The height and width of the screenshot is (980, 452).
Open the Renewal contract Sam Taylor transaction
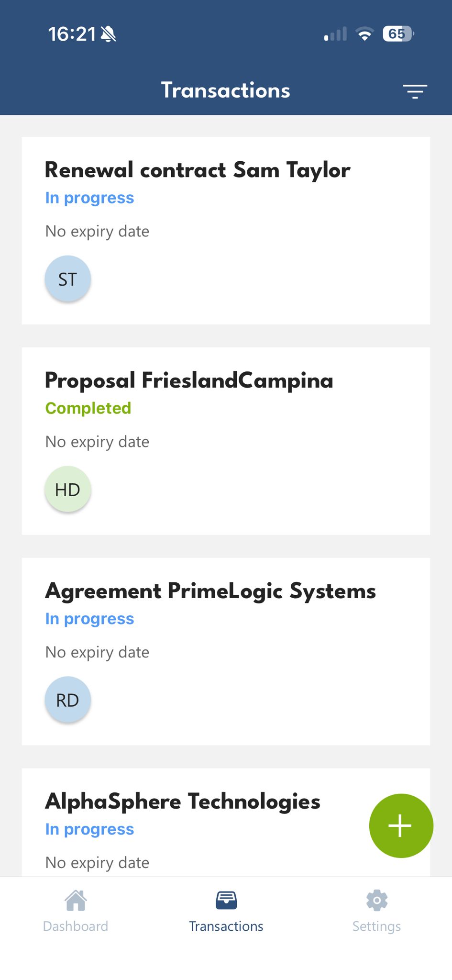pyautogui.click(x=197, y=170)
